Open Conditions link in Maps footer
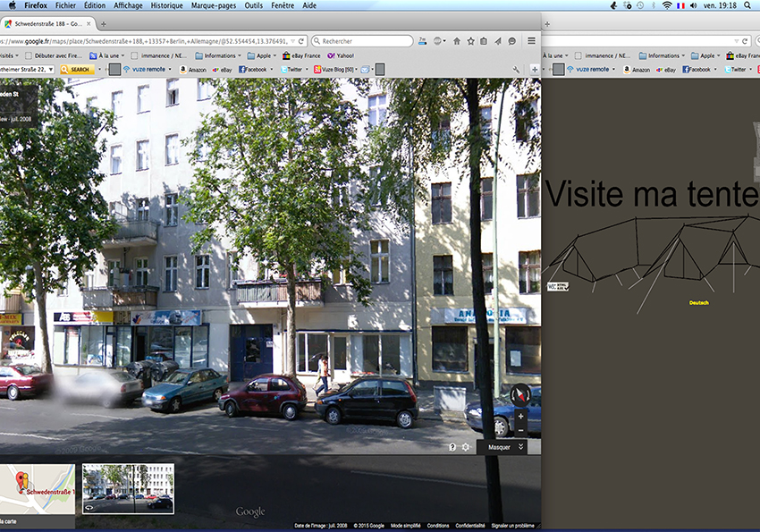The width and height of the screenshot is (760, 532). point(438,526)
